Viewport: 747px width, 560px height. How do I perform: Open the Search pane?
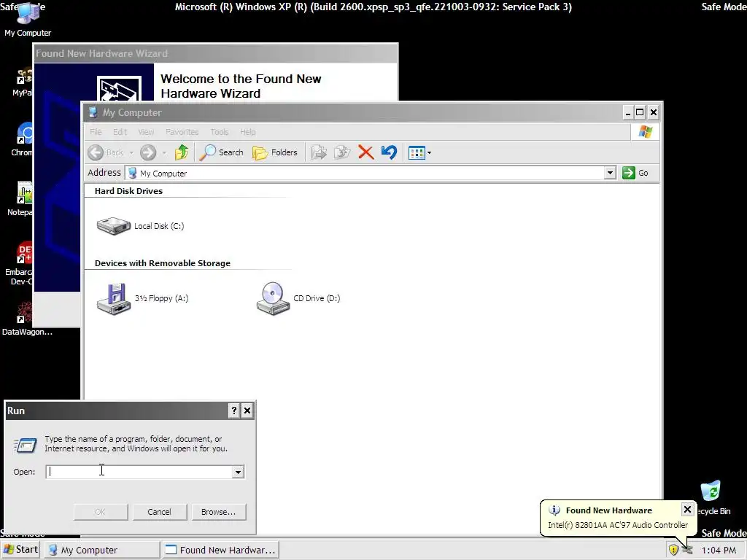click(221, 152)
